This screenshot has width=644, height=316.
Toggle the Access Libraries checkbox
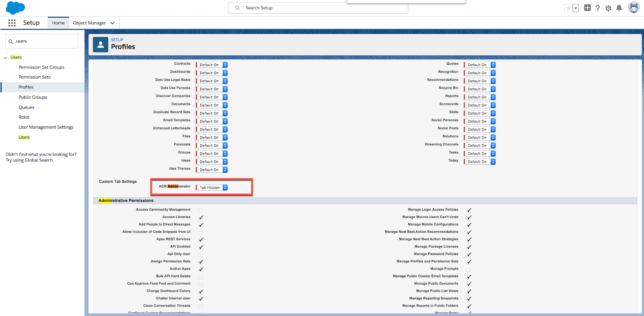coord(201,218)
